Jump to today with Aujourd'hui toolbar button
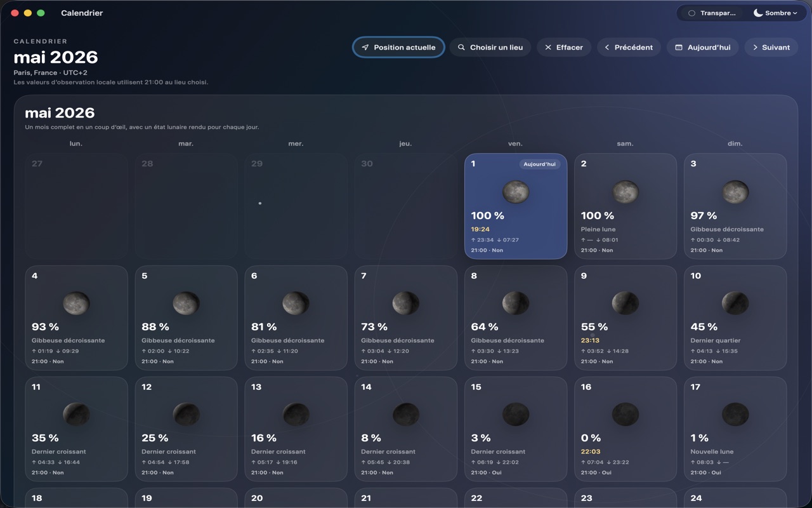Screen dimensions: 812x508 click(x=702, y=48)
